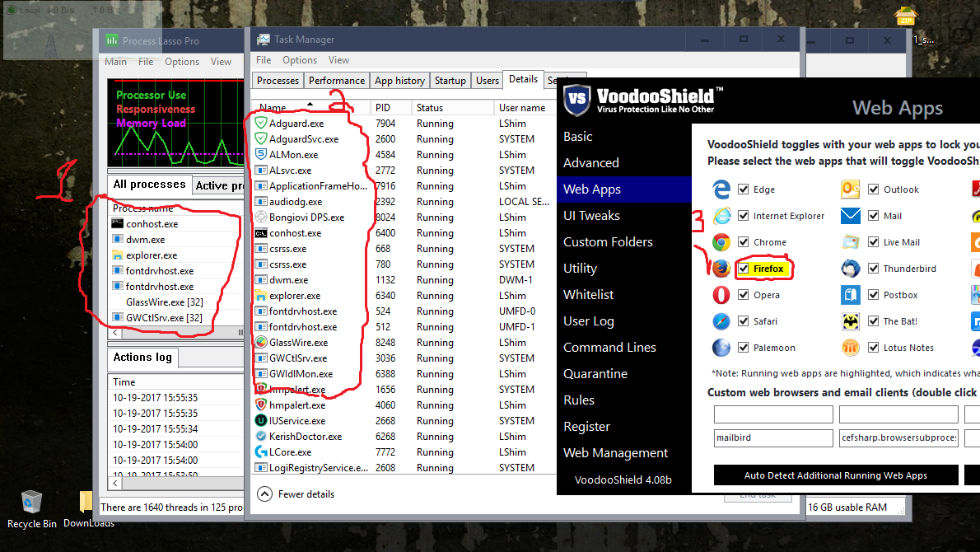Click the Edge browser icon in VoodooShield
980x552 pixels.
click(x=721, y=189)
